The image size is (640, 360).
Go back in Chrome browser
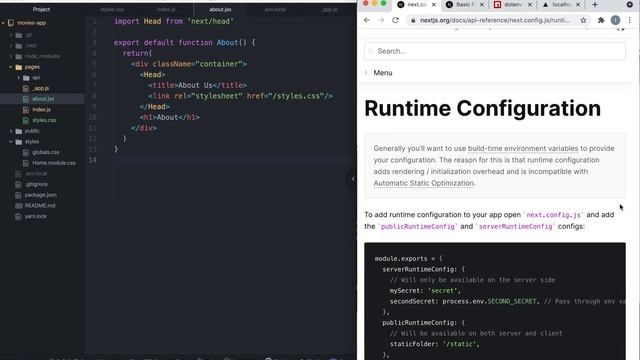tap(367, 20)
